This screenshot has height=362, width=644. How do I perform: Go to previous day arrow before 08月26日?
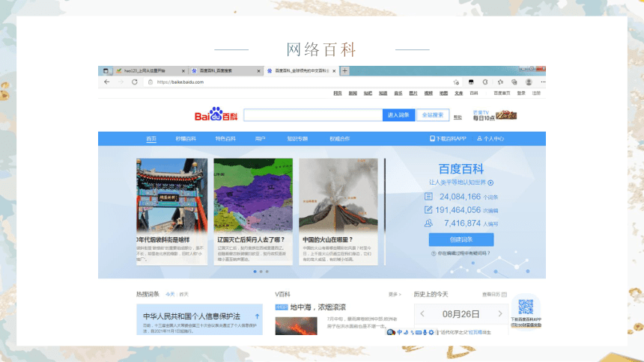coord(422,314)
